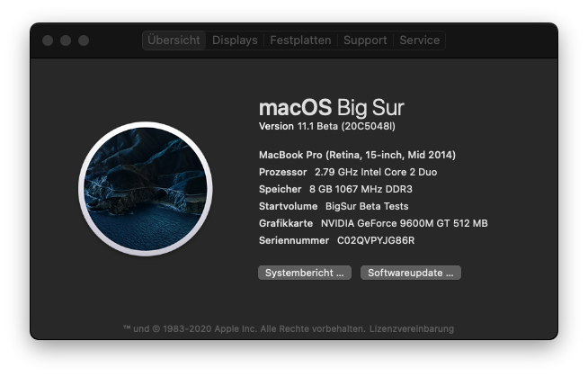Open the Lizenzvereinbarung link
588x377 pixels.
(x=412, y=329)
